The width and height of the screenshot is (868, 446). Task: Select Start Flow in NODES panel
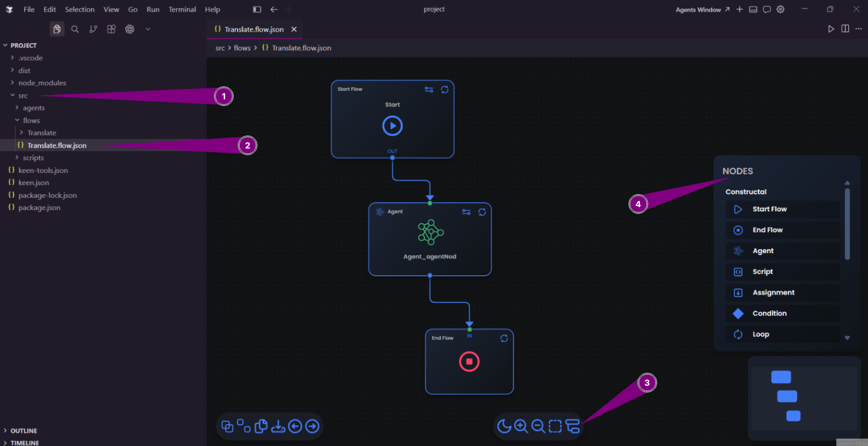click(782, 209)
